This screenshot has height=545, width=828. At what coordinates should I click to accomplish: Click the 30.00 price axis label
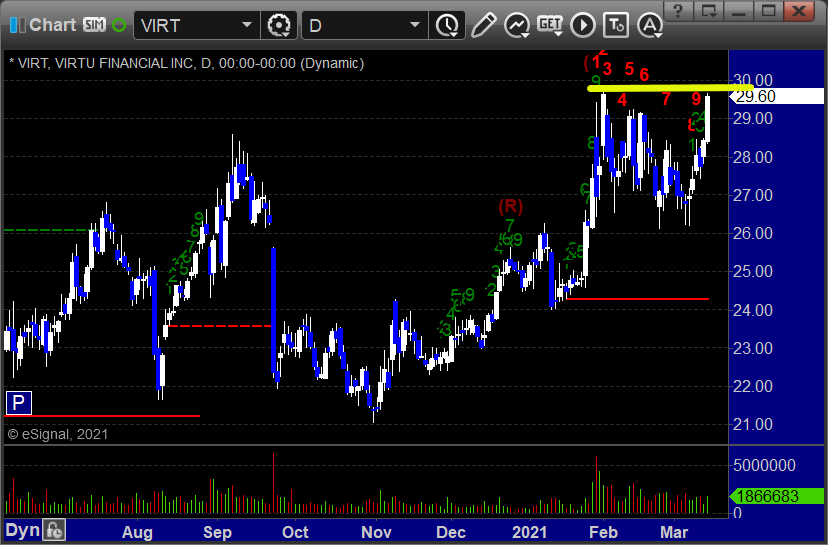click(752, 80)
